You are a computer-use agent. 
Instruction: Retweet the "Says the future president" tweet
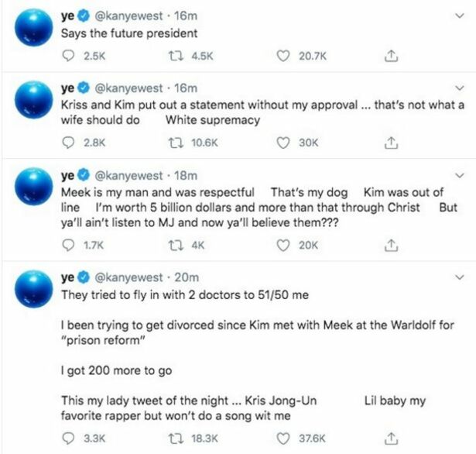pos(176,56)
